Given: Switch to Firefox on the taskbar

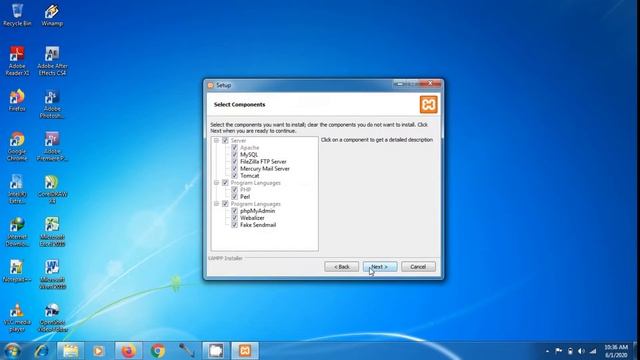Looking at the screenshot, I should [x=129, y=351].
